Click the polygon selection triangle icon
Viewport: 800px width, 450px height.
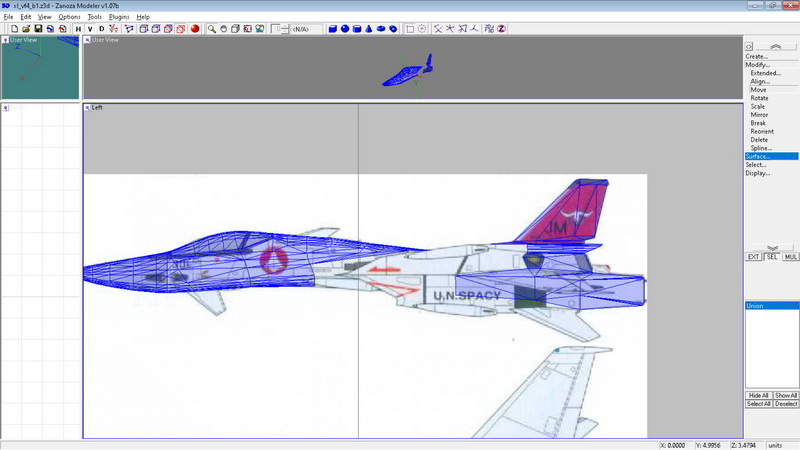point(129,29)
